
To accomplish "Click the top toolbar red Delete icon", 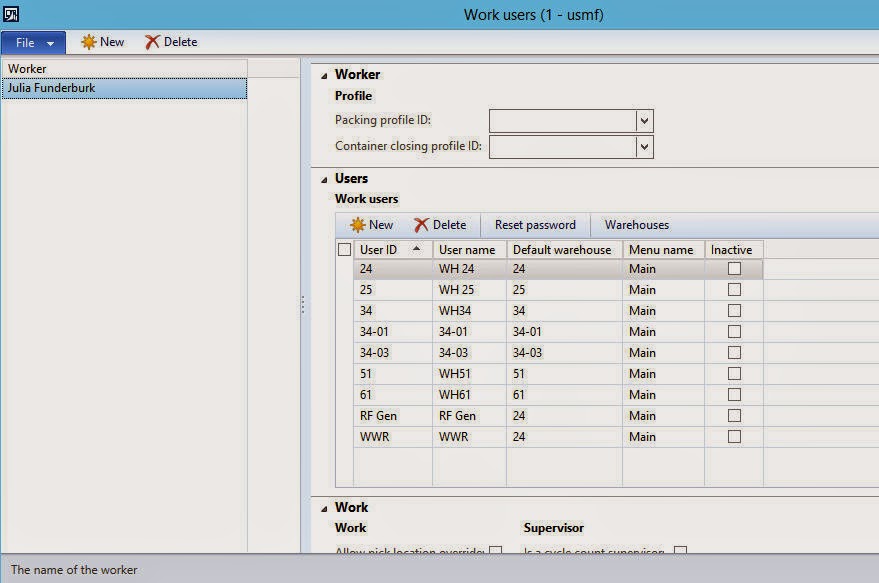I will coord(152,42).
